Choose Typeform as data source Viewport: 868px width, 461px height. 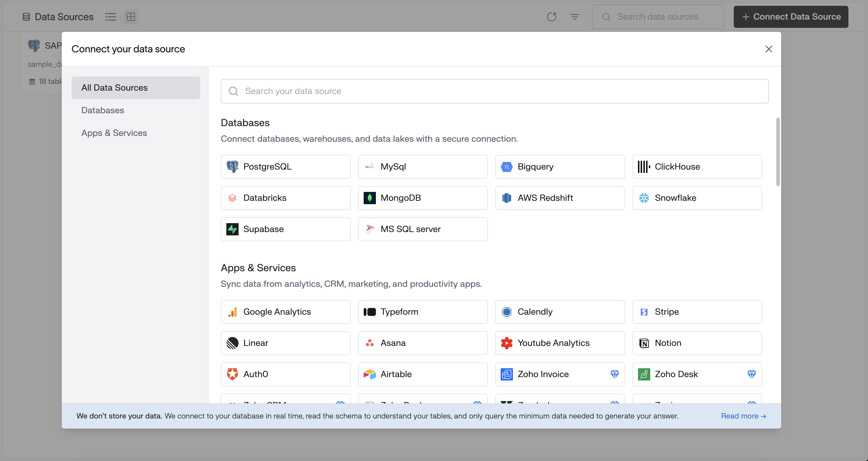coord(423,312)
